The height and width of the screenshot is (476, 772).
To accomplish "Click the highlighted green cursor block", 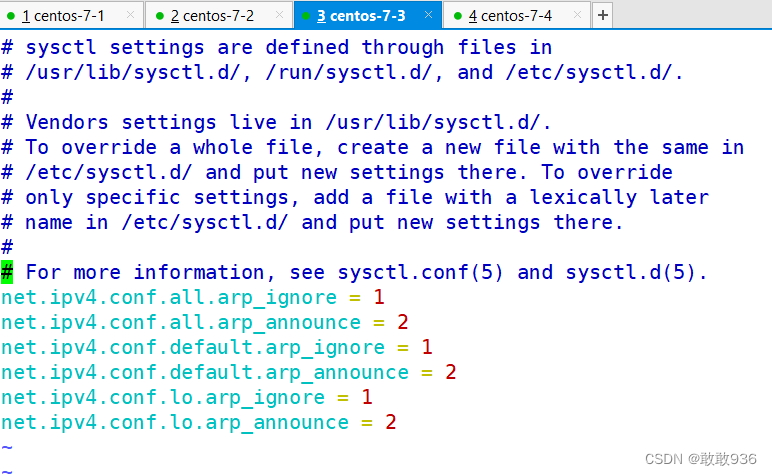I will click(x=7, y=272).
